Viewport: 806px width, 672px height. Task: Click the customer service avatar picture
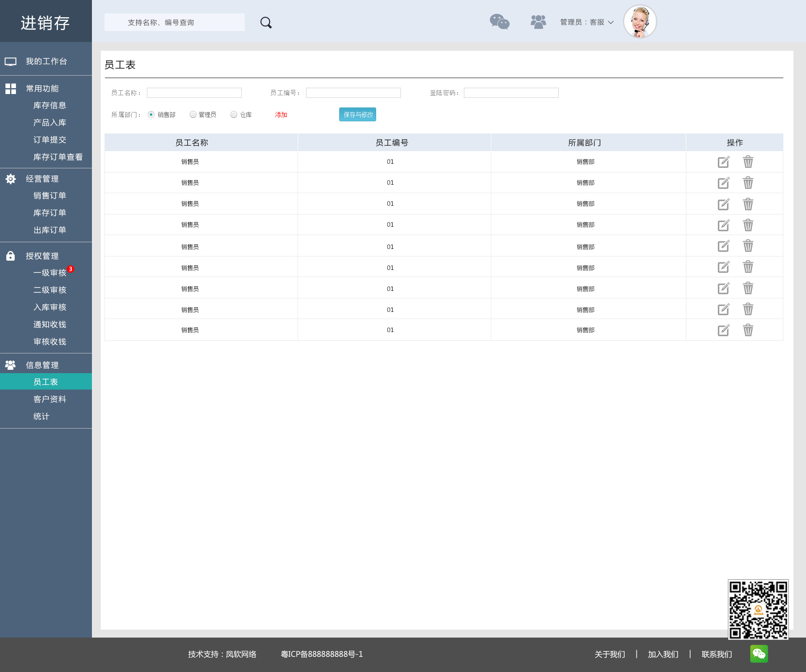640,21
